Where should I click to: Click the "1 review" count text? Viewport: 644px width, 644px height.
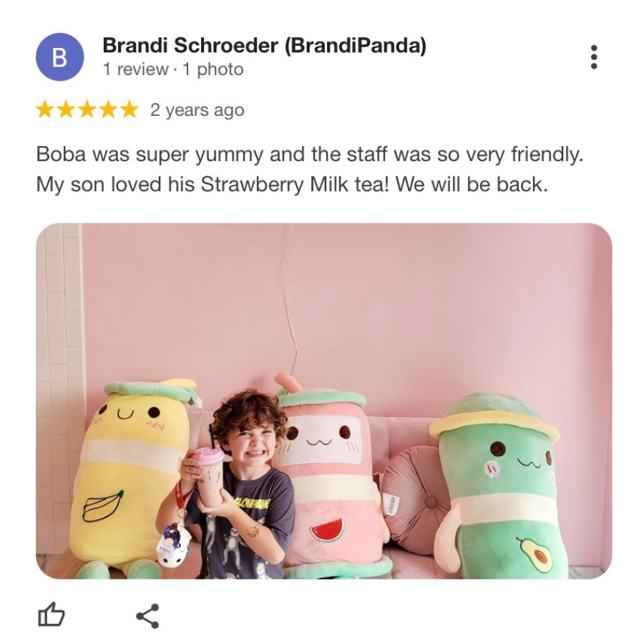pyautogui.click(x=135, y=69)
